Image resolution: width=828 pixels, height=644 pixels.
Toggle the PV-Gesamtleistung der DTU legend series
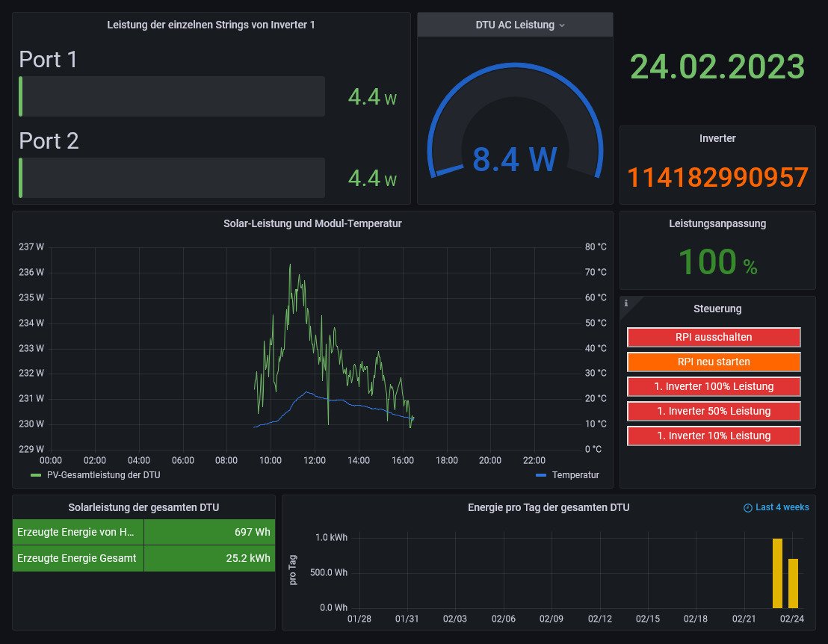(103, 475)
